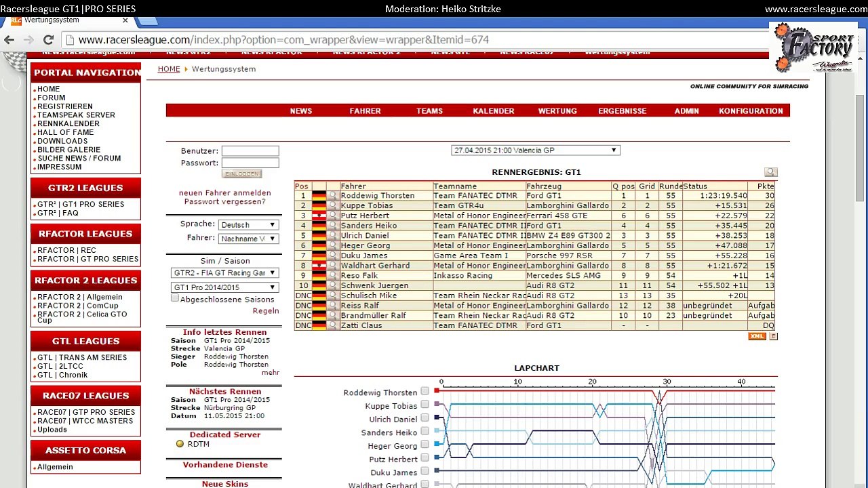Click the dark navy lapchart marker for Ulrich Daniel
Viewport: 868px width, 488px height.
437,418
